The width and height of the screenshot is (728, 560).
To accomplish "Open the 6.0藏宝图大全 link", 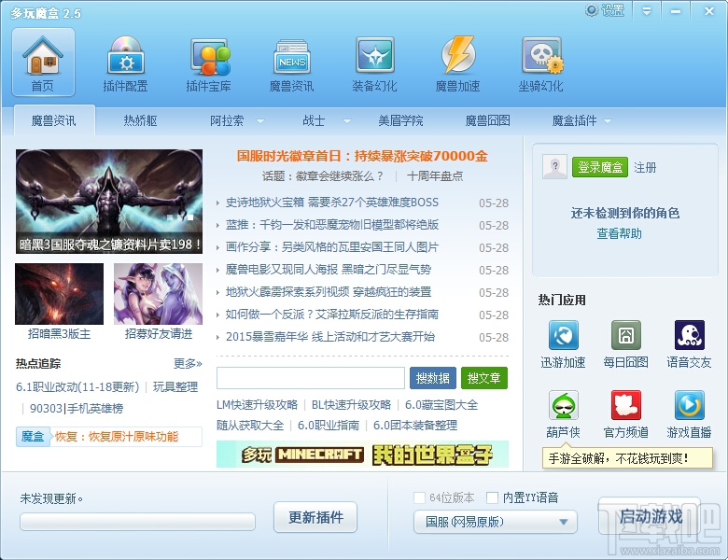I will [441, 405].
